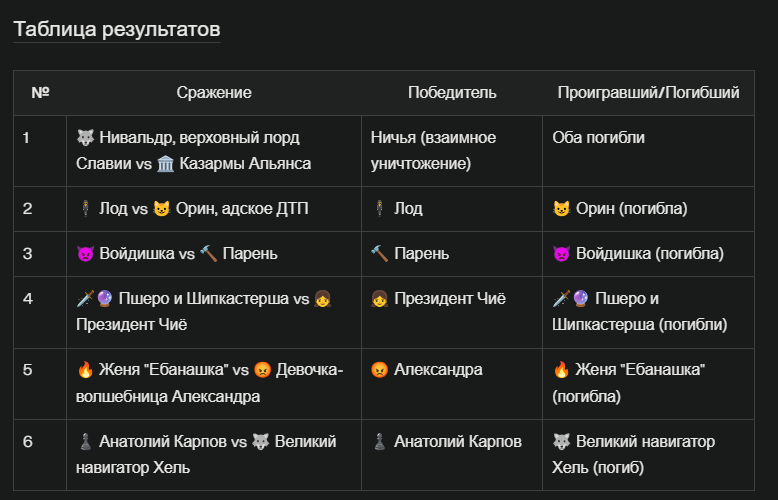Click the hammer emoji in the Победитель column
The height and width of the screenshot is (500, 778).
point(380,253)
